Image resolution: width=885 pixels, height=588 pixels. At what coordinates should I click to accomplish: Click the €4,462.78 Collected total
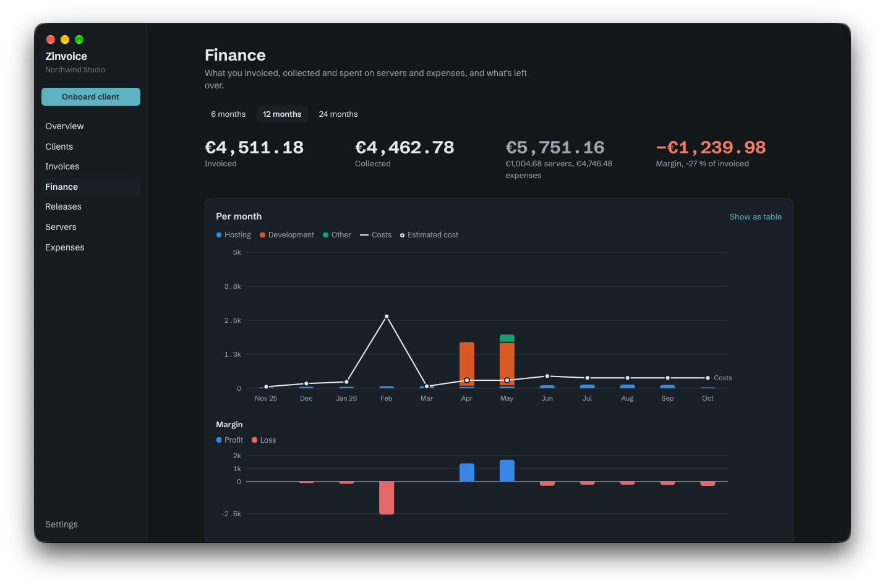(x=404, y=148)
